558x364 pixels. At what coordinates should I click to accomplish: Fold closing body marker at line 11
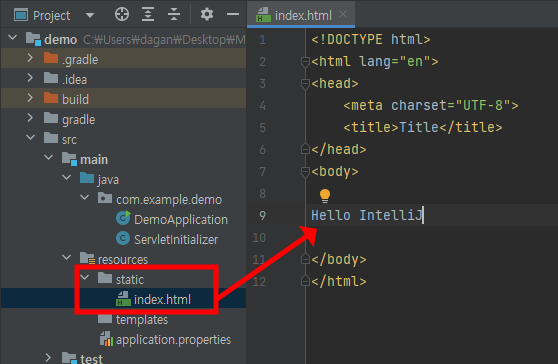pos(305,259)
